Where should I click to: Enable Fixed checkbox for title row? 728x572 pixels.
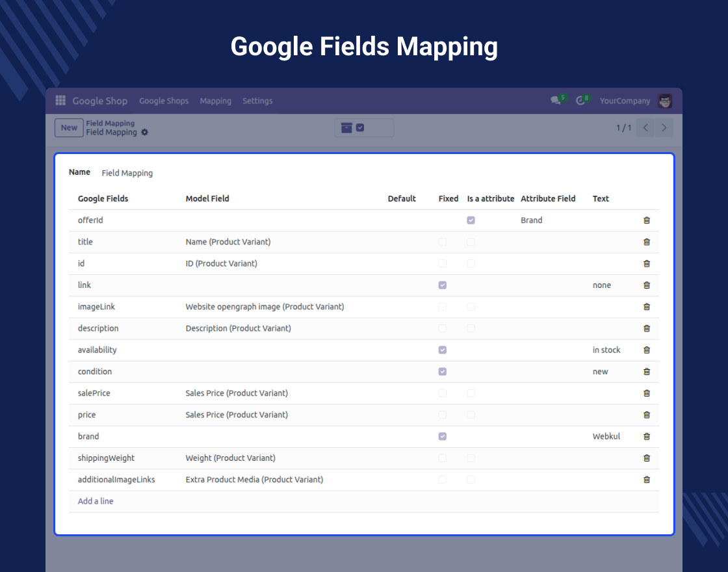pyautogui.click(x=443, y=242)
